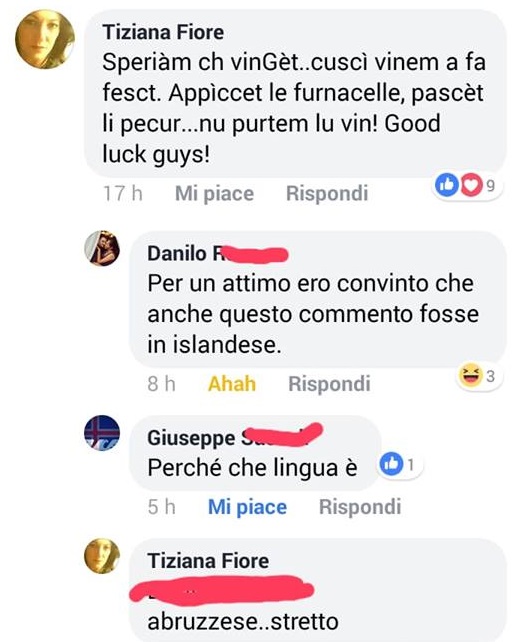The image size is (524, 642).
Task: Reply to Danilo's comment via Rispondi
Action: click(330, 384)
